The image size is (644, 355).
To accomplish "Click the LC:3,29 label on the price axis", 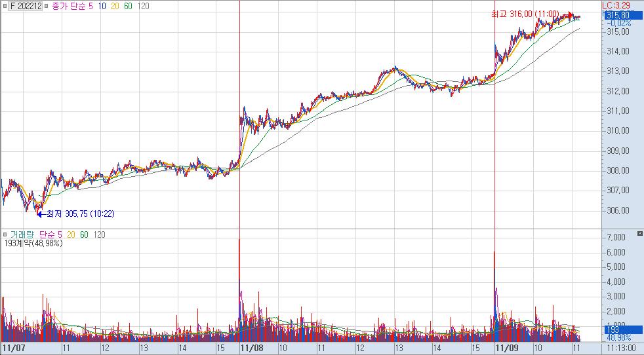I will 616,6.
